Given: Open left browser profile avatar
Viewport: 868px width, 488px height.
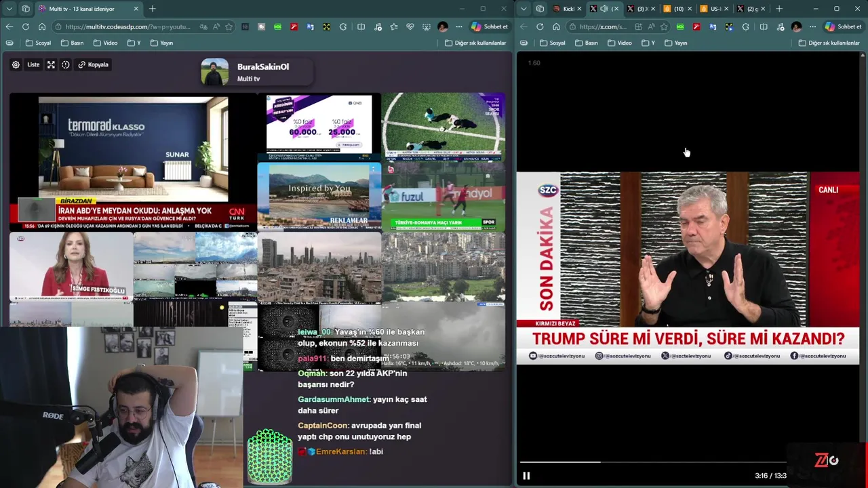Looking at the screenshot, I should (x=442, y=26).
